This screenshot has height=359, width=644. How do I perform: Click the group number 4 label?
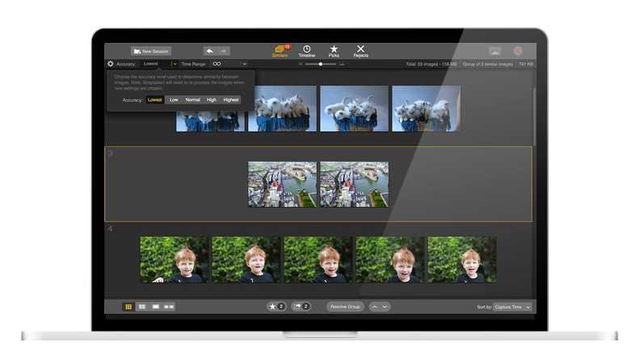(110, 229)
